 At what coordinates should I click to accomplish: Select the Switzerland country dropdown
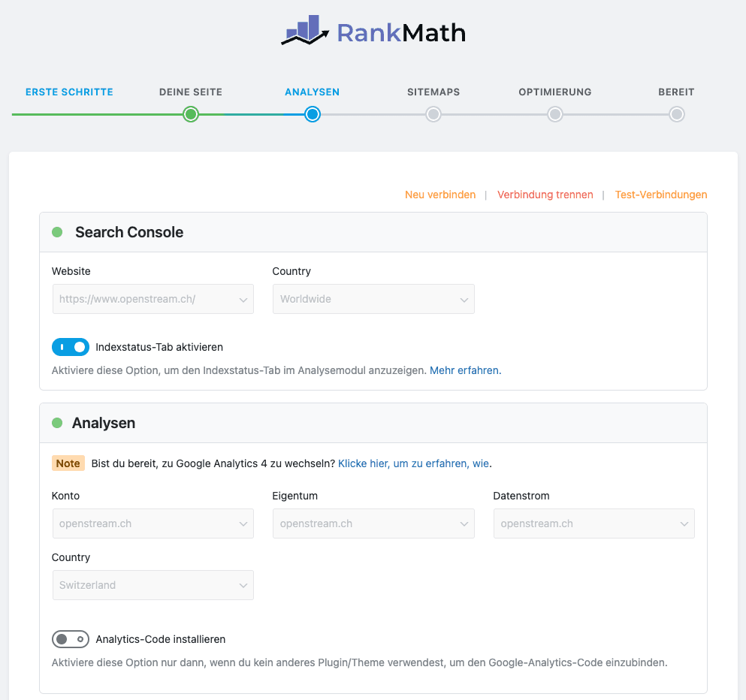[153, 585]
